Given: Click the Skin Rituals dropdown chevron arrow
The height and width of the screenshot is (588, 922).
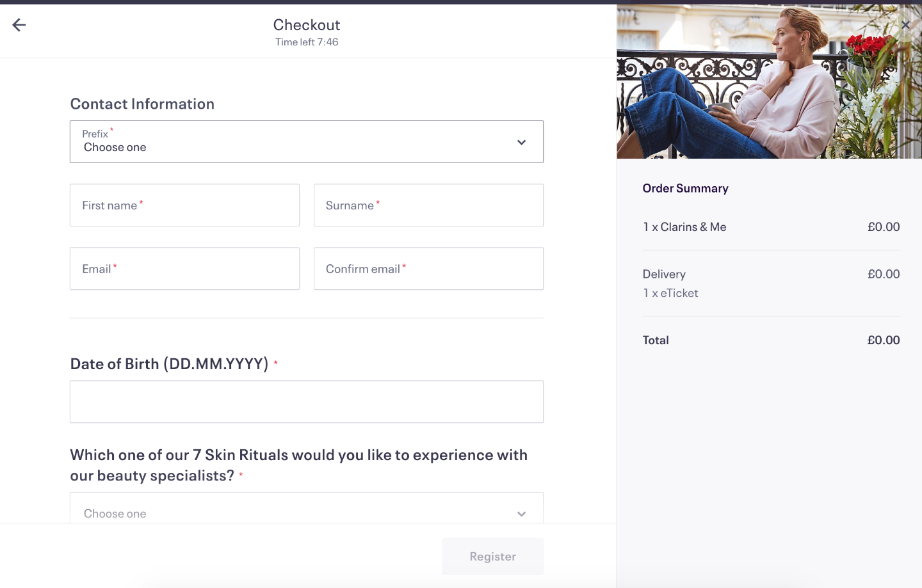Looking at the screenshot, I should tap(522, 514).
